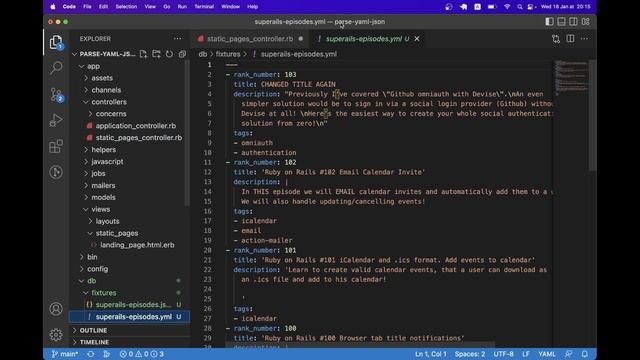Screen dimensions: 640x360
Task: Open the File menu
Action: [x=87, y=7]
